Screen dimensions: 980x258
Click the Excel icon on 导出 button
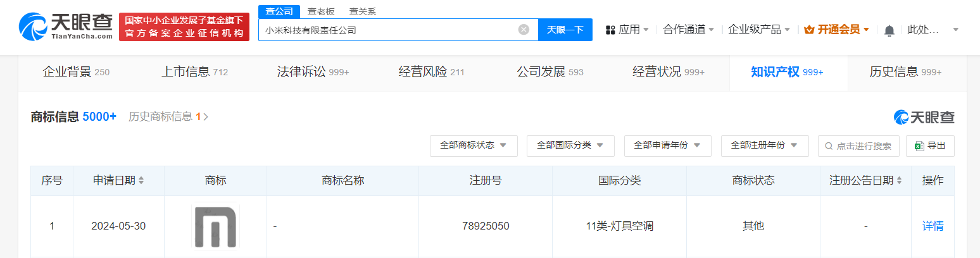pos(919,146)
